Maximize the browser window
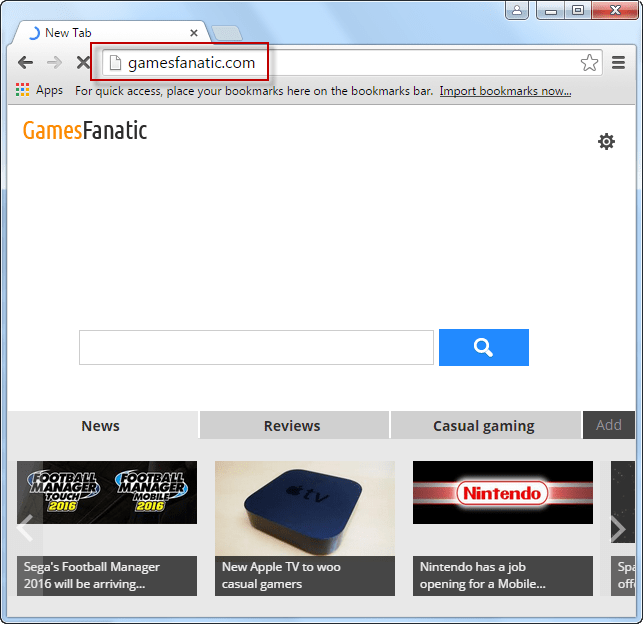643x624 pixels. (x=578, y=10)
